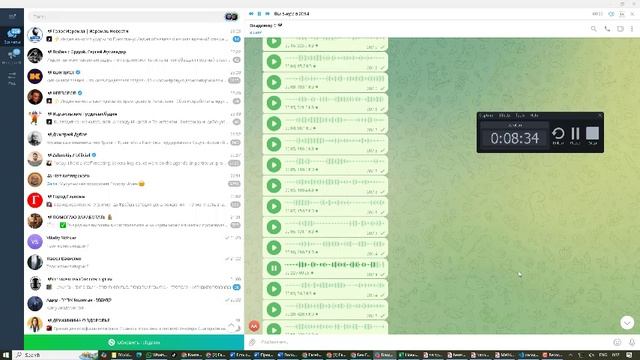Viewport: 640px width, 360px height.
Task: Click the red sender avatar beside messages
Action: [x=254, y=326]
